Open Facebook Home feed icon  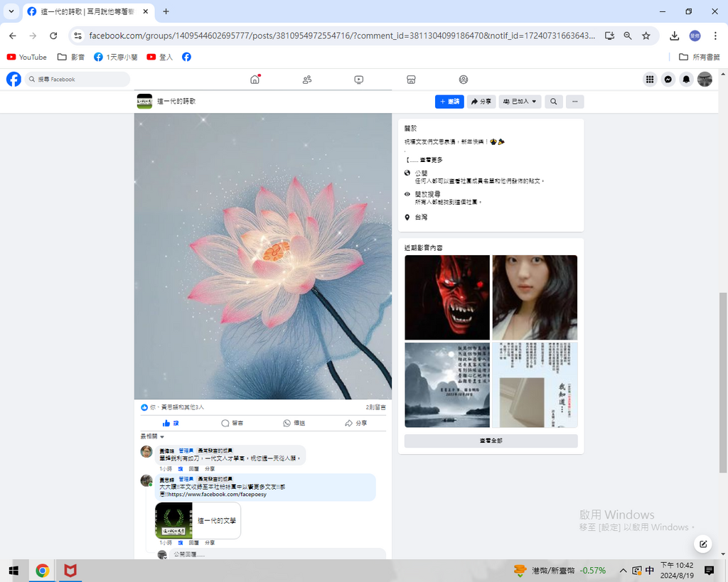pos(255,80)
